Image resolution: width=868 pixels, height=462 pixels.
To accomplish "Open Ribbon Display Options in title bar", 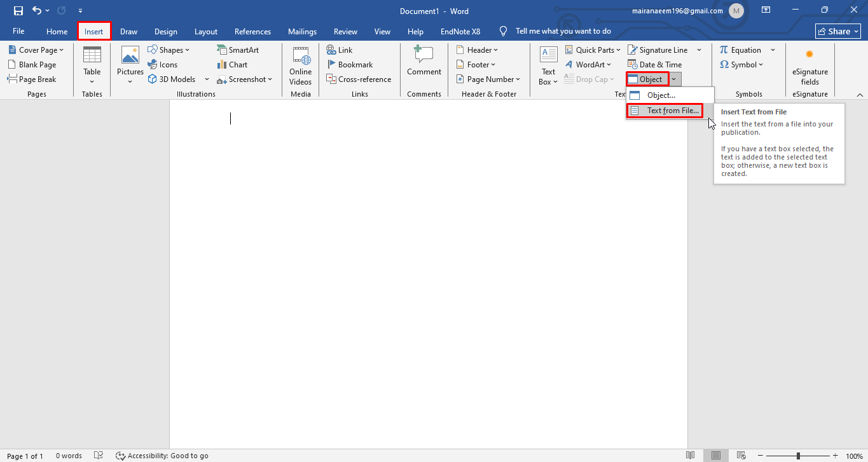I will point(766,10).
